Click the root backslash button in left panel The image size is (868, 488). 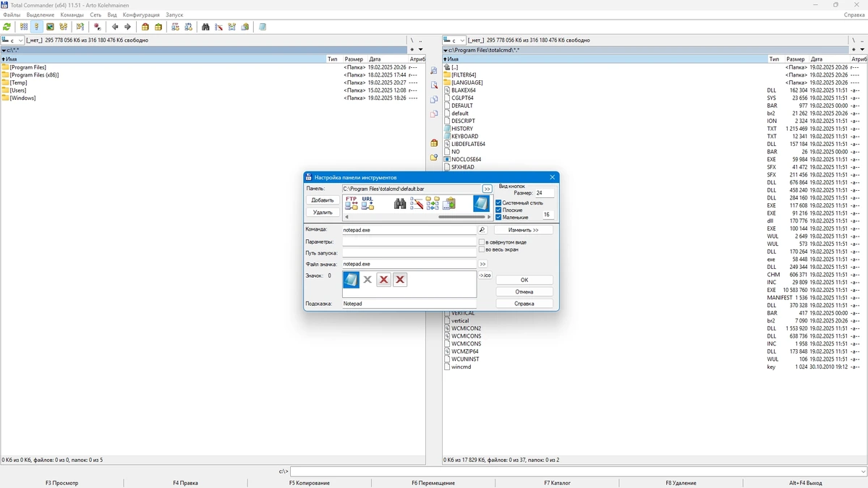412,40
